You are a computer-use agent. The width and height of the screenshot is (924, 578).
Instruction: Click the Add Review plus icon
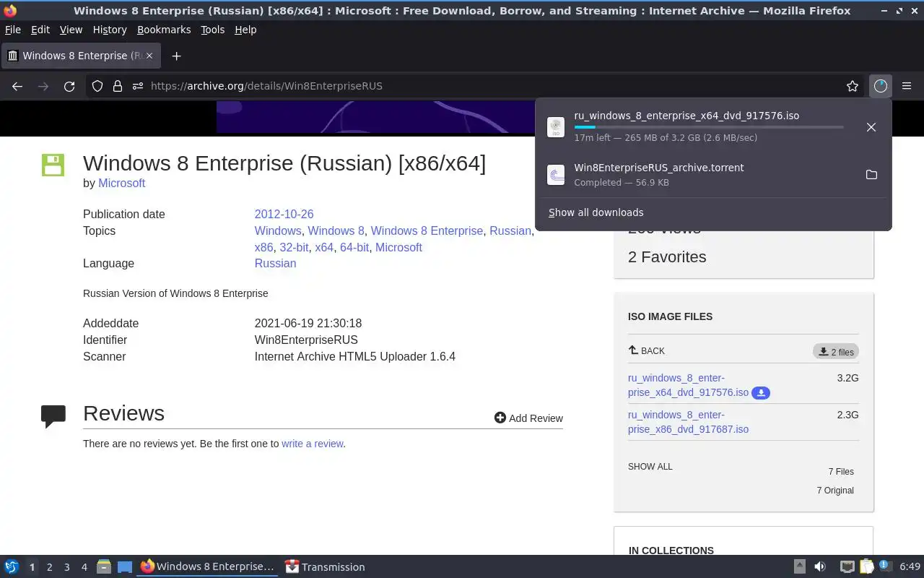tap(500, 418)
